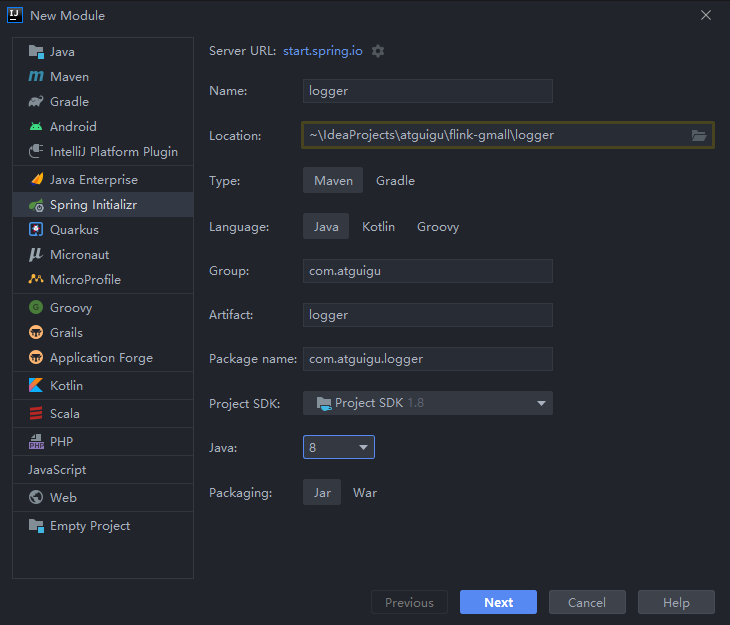730x625 pixels.
Task: Open the Java version dropdown
Action: pos(338,447)
